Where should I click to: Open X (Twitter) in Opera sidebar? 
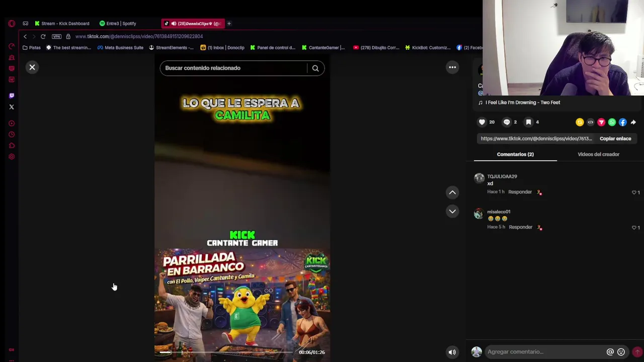(12, 107)
